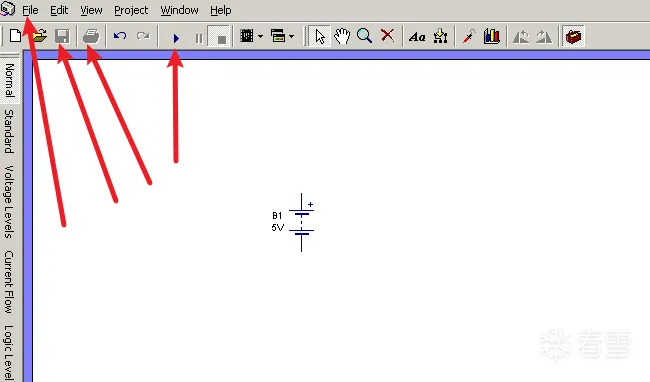Click the Open folder icon
This screenshot has width=650, height=382.
click(x=39, y=36)
